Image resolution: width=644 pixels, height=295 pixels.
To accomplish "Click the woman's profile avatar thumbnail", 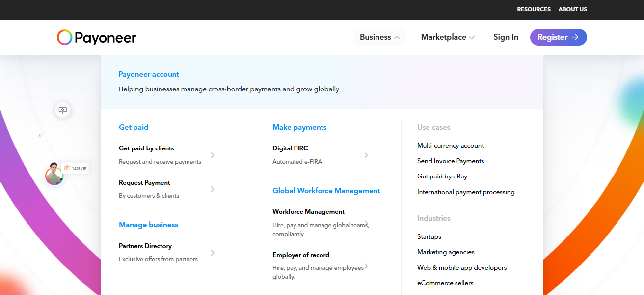I will tap(54, 175).
